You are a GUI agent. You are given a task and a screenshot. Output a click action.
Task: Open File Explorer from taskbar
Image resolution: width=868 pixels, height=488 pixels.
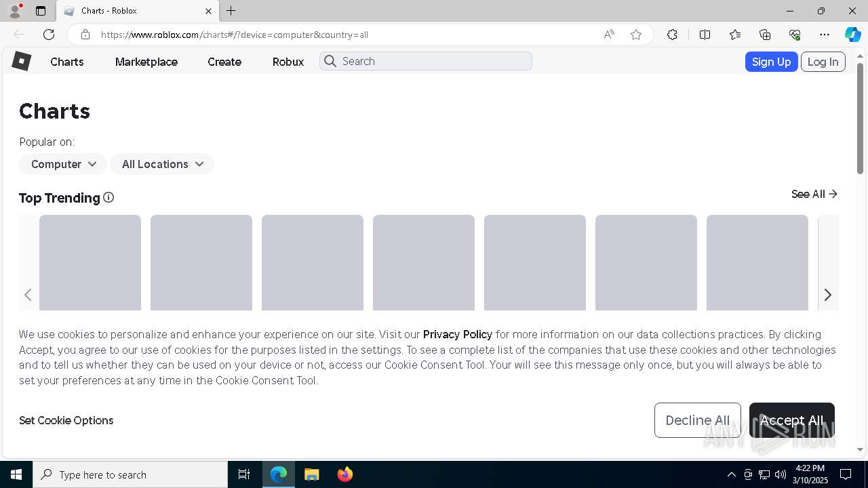pos(312,474)
